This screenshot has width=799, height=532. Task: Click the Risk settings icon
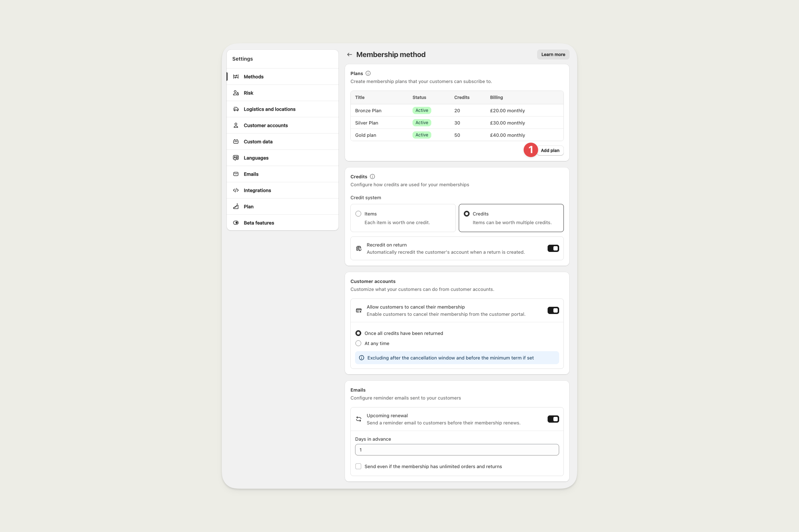click(236, 93)
